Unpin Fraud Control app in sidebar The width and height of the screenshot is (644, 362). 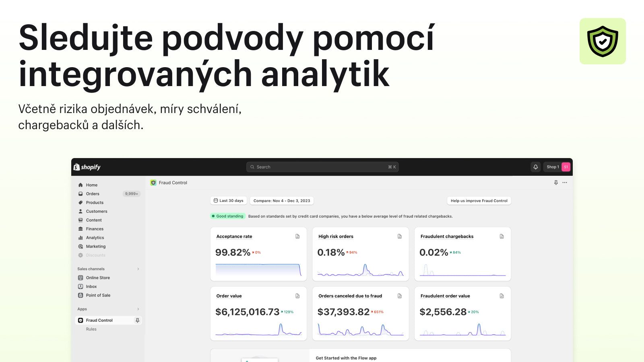click(137, 320)
